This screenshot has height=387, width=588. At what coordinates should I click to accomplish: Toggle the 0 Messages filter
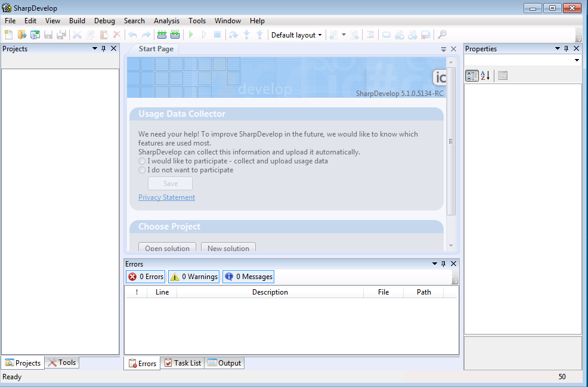[x=248, y=277]
